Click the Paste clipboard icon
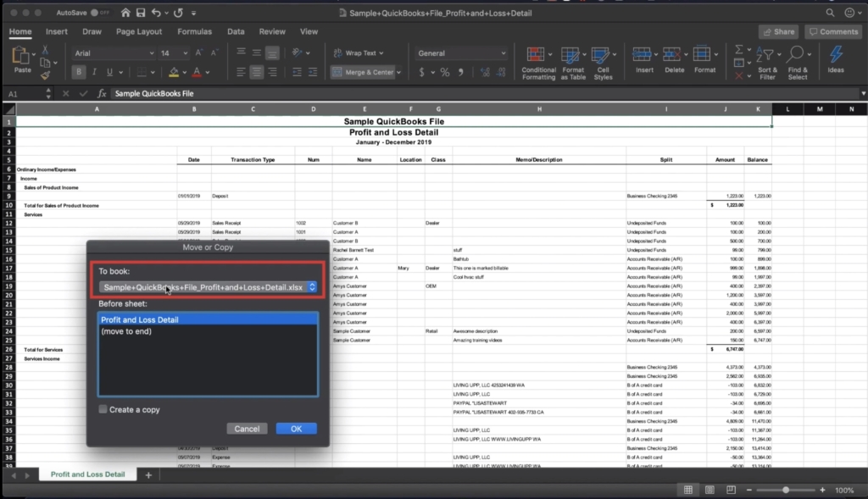Viewport: 868px width, 499px height. coord(21,57)
